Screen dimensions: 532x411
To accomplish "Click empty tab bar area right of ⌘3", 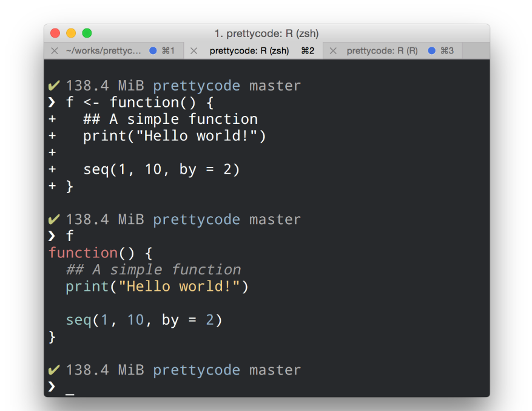I will (475, 51).
